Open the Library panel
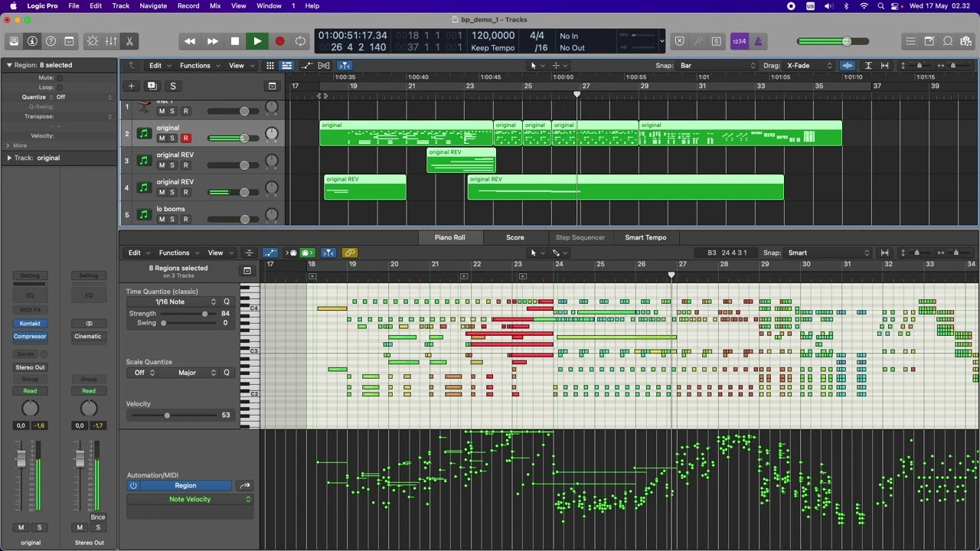 (x=14, y=41)
